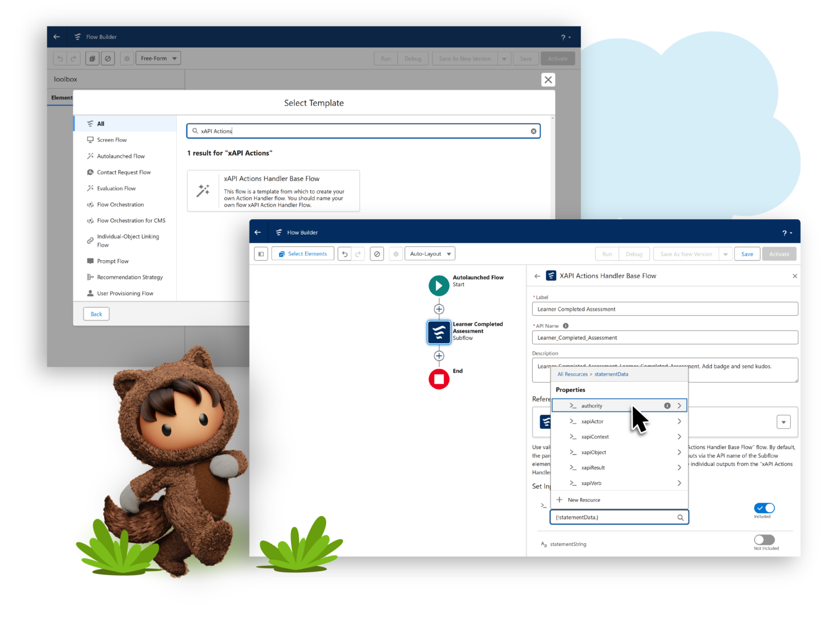Click the Back button in Select Template
Screen dimensions: 840x618
[x=96, y=314]
